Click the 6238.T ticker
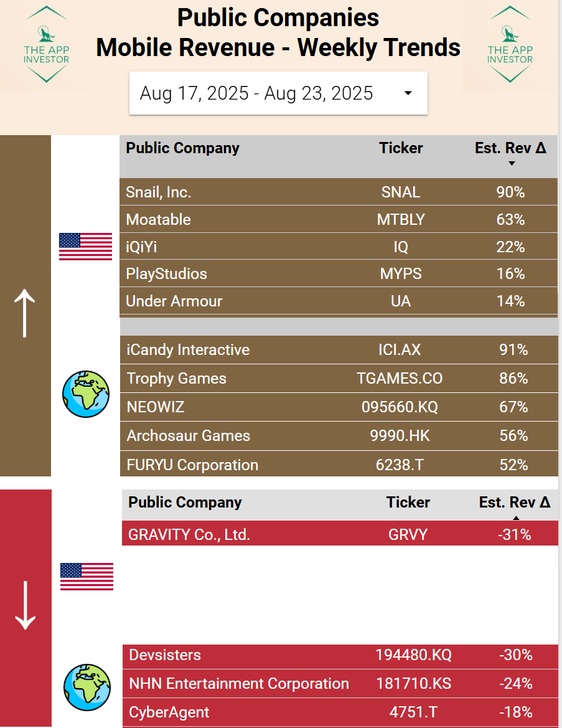 pos(400,465)
